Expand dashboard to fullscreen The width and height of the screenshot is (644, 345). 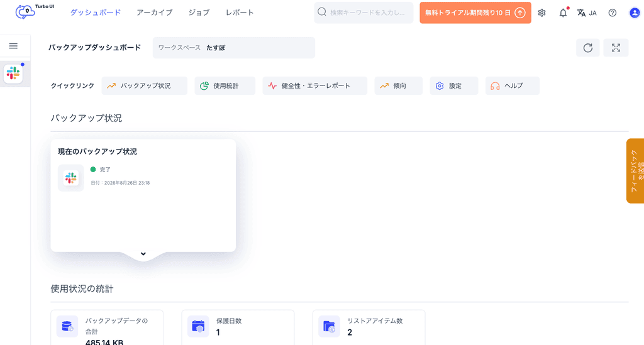pyautogui.click(x=616, y=48)
